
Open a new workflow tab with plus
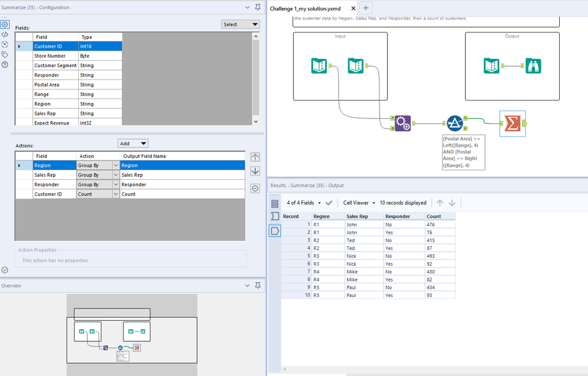(x=366, y=8)
